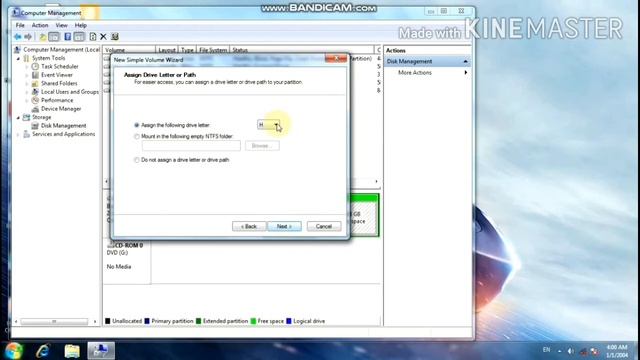Collapse the Storage tree node
The image size is (640, 360).
[18, 118]
